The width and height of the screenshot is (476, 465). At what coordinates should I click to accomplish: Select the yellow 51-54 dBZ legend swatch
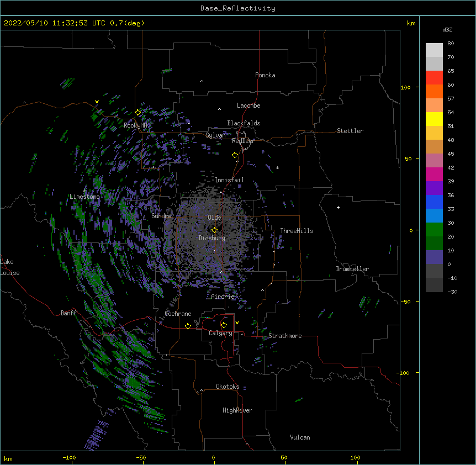pos(434,119)
